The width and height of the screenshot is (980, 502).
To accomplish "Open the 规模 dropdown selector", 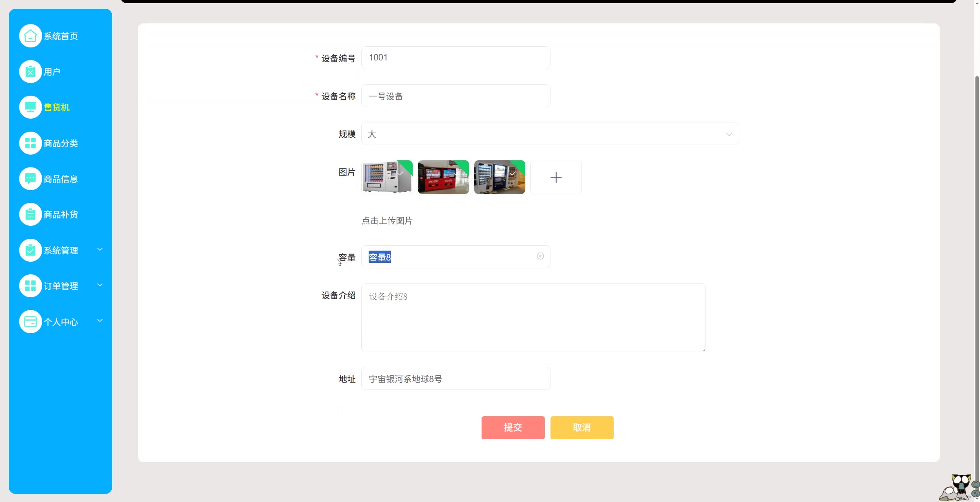I will click(550, 134).
